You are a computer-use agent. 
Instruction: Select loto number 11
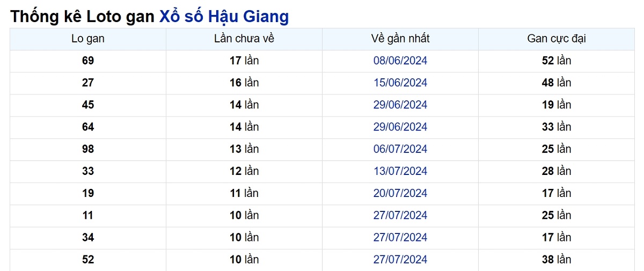[88, 215]
